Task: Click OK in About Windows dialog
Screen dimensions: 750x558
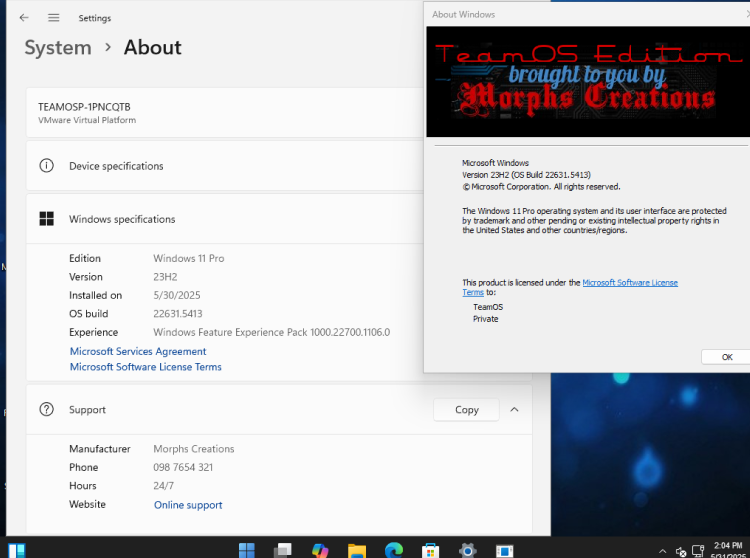Action: pyautogui.click(x=726, y=357)
